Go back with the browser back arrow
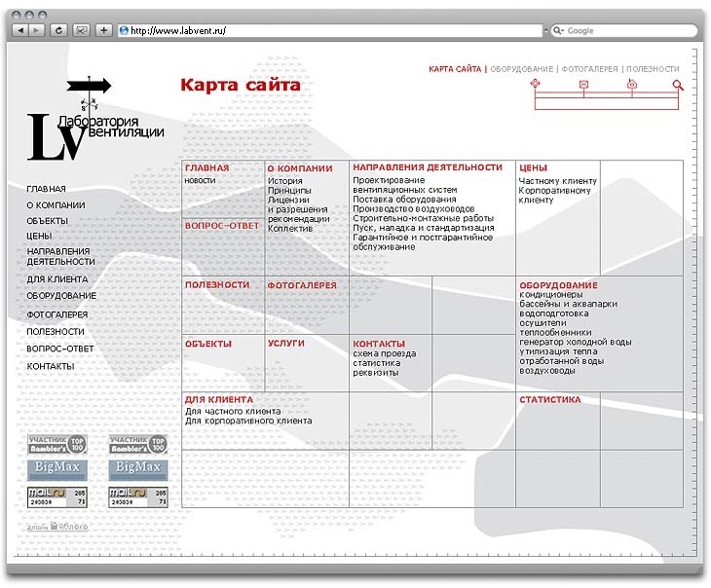Viewport: 711px width, 588px height. 19,30
